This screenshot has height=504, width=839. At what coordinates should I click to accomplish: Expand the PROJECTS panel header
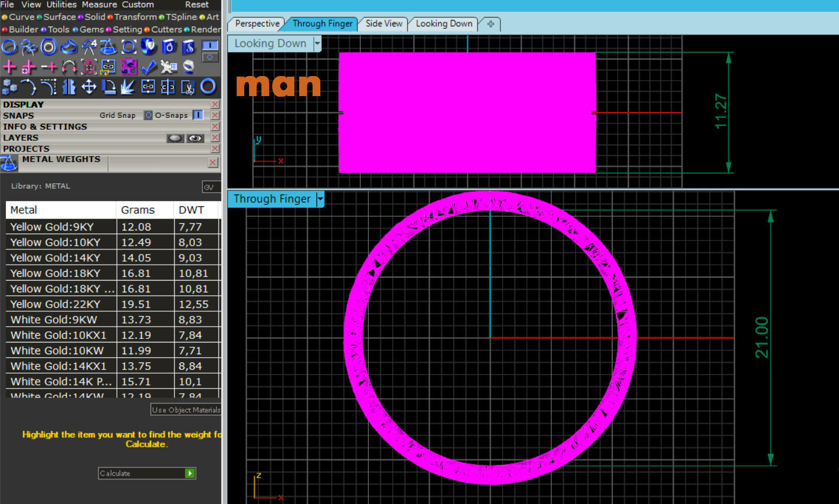point(110,149)
